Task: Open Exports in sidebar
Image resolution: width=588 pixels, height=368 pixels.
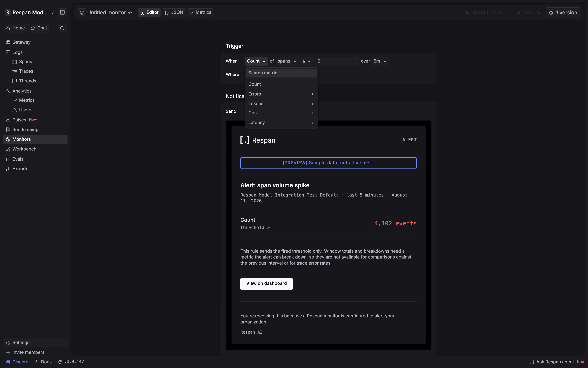Action: click(35, 169)
